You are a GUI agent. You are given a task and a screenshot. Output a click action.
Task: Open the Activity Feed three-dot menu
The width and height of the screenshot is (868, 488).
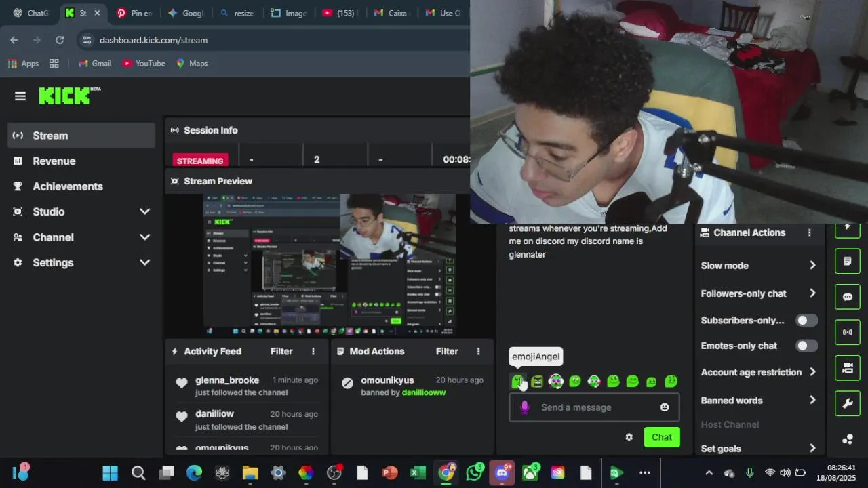313,351
